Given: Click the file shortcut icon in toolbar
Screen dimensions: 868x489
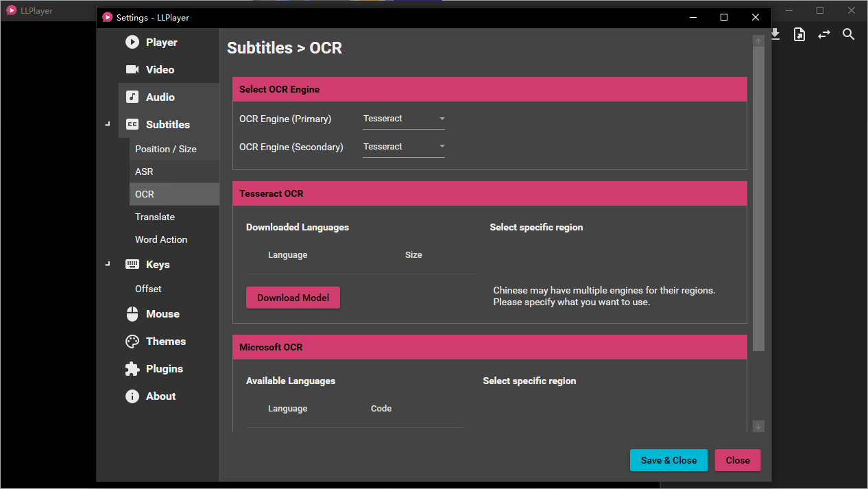Looking at the screenshot, I should (x=799, y=34).
